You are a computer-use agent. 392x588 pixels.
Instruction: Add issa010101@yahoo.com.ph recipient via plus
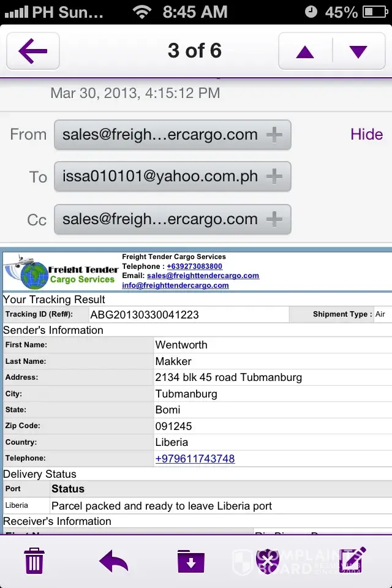click(x=274, y=177)
